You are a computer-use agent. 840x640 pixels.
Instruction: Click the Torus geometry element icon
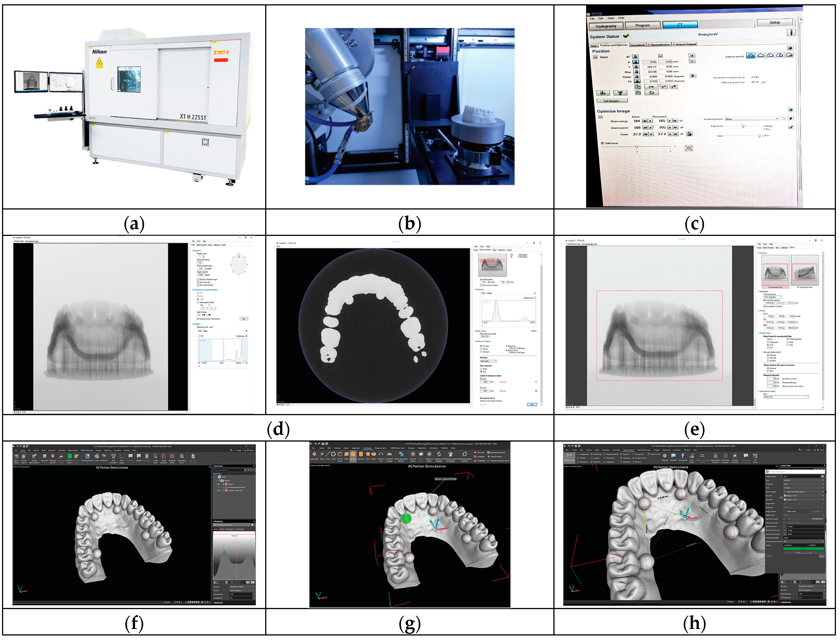[x=374, y=454]
